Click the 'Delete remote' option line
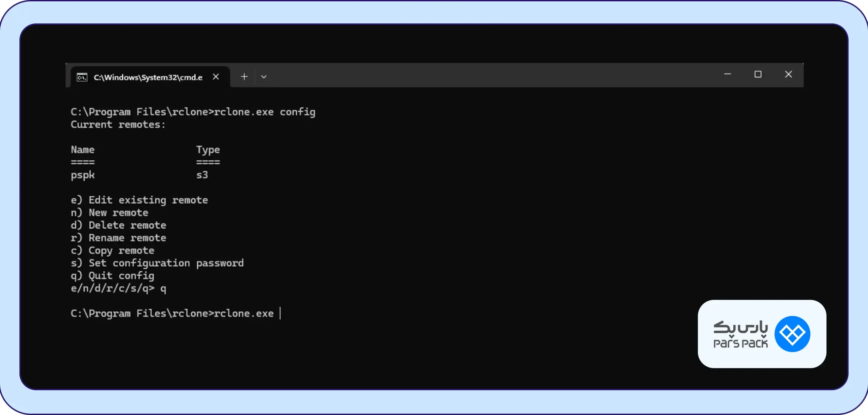868x415 pixels. tap(118, 225)
